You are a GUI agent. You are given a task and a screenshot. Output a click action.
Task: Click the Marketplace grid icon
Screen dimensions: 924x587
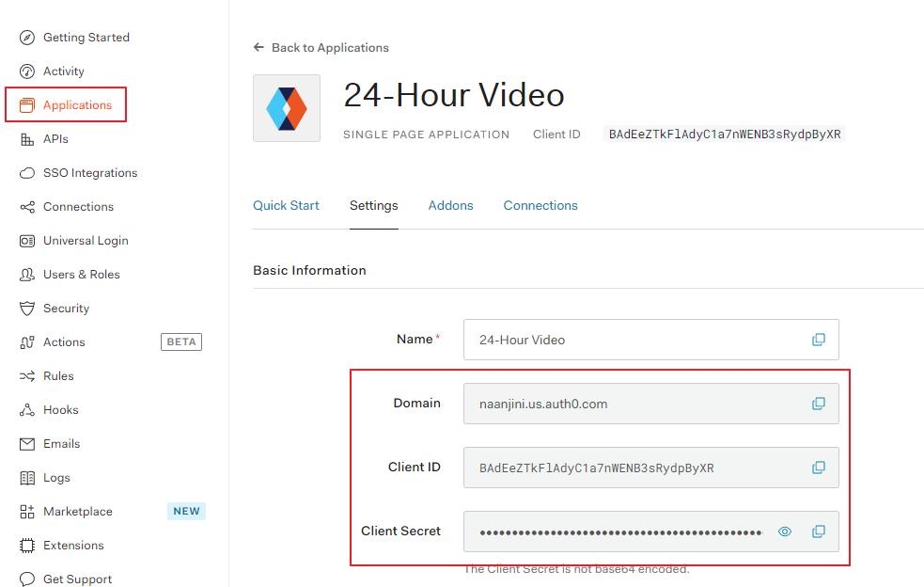pyautogui.click(x=27, y=512)
